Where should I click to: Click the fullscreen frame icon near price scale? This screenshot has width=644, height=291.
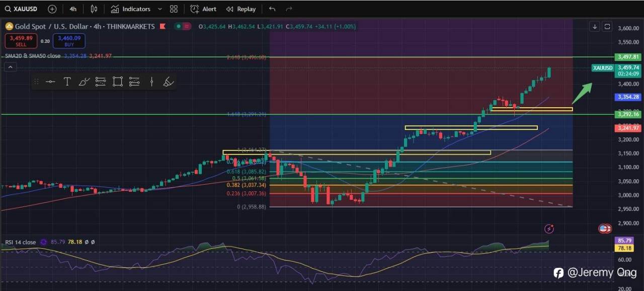pos(607,27)
